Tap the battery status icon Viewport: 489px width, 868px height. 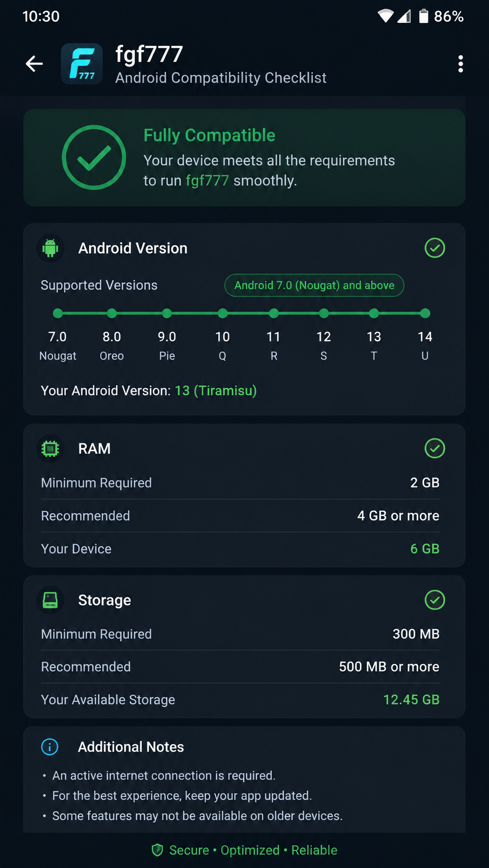point(424,16)
